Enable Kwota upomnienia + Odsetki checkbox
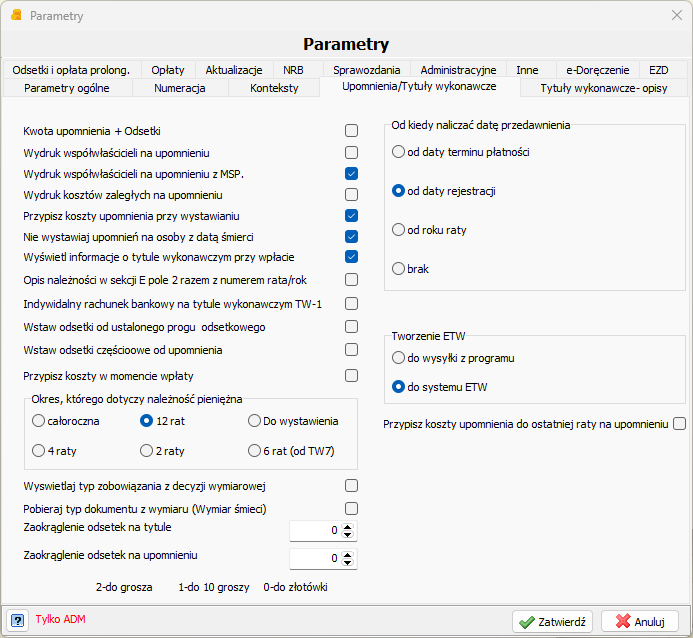The height and width of the screenshot is (638, 693). click(x=351, y=130)
